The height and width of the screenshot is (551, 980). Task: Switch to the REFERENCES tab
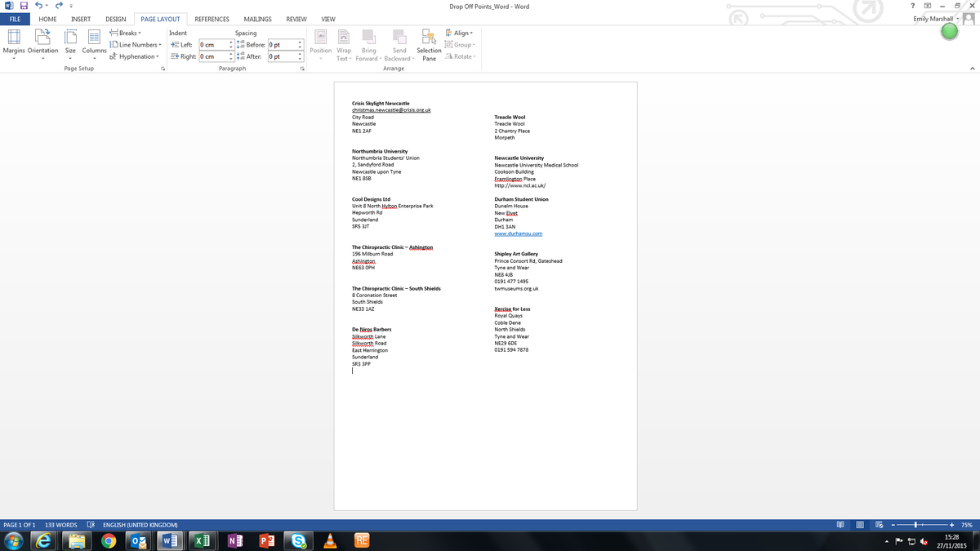click(212, 19)
